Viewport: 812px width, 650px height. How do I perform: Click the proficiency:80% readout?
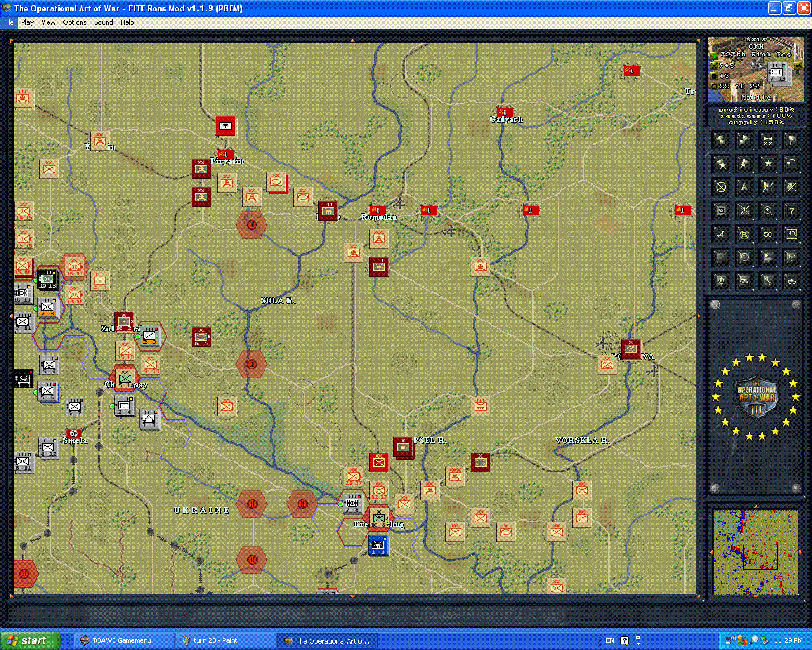point(756,110)
